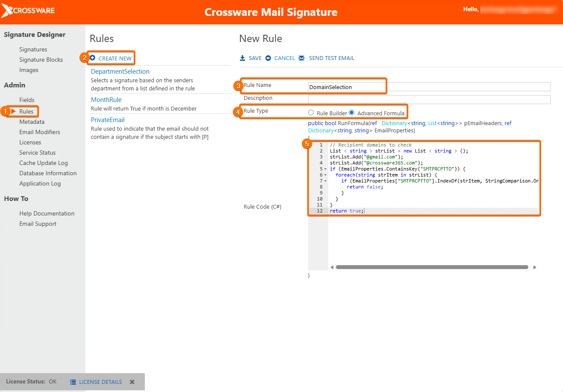Click the scroll-right arrow in code editor
The image size is (563, 392).
535,267
